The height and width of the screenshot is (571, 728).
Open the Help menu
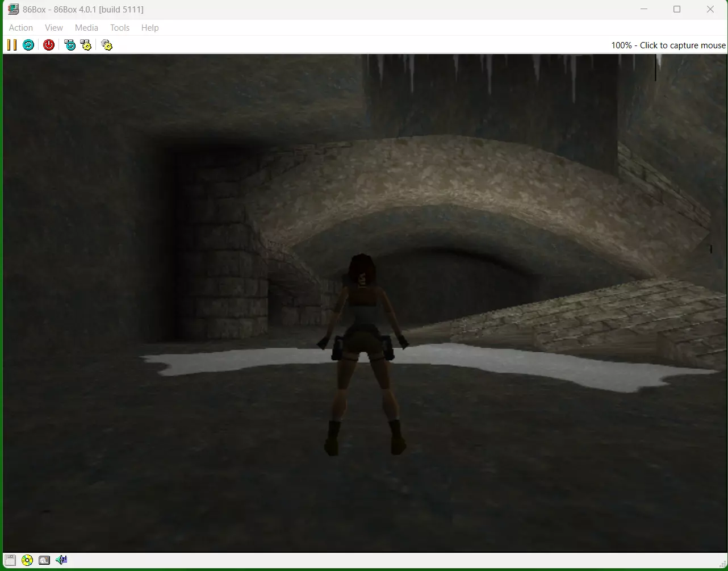coord(150,28)
